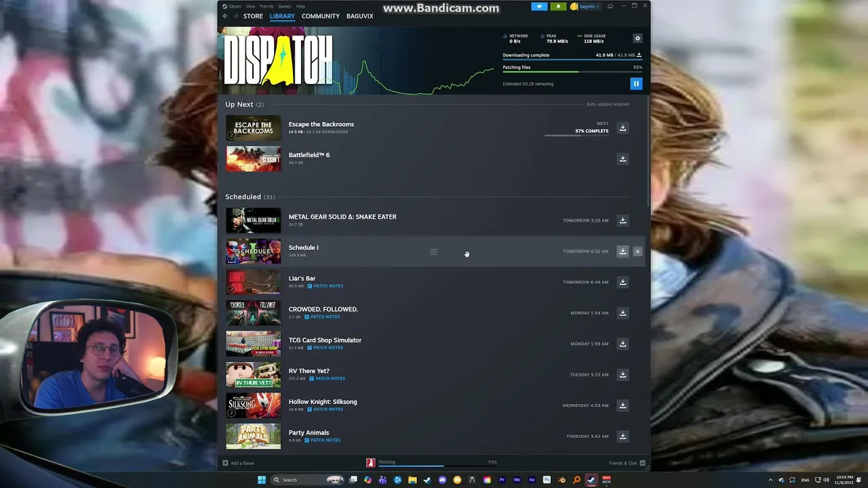Click the Dispatch game banner
868x488 pixels.
point(278,60)
